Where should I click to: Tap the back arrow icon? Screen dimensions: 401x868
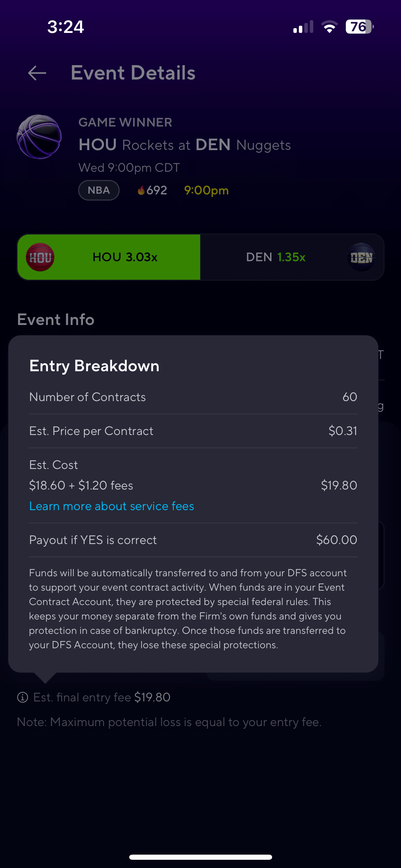pyautogui.click(x=37, y=73)
